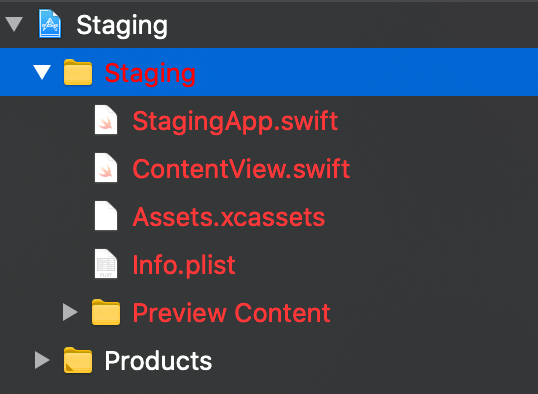Click the ContentView.swift Swift file icon

[x=106, y=167]
